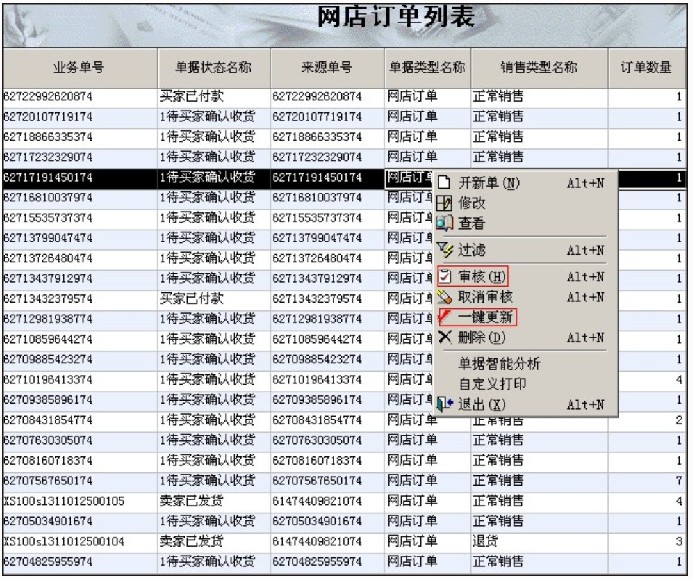Click 网店订单 type in 62704825955974 row
693x580 pixels.
(412, 561)
